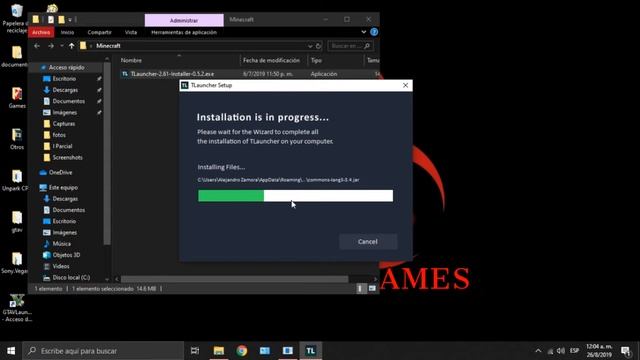Open clock and date in taskbar
This screenshot has width=640, height=360.
click(x=599, y=351)
